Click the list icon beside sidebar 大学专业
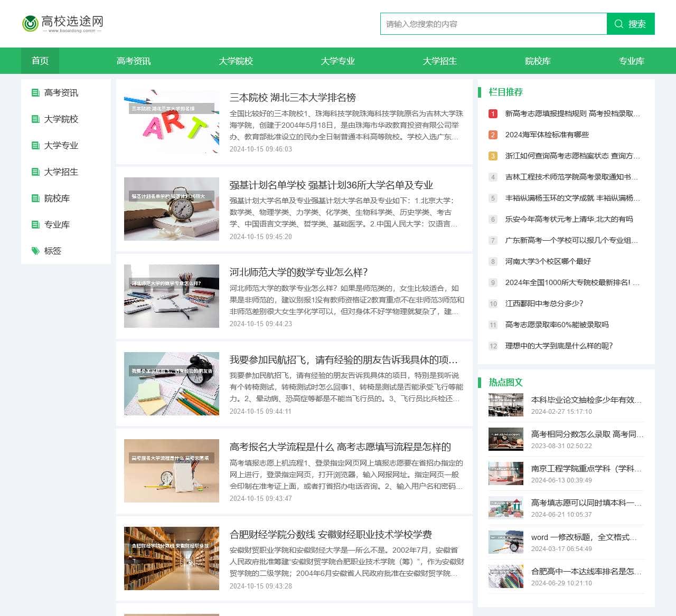Image resolution: width=676 pixels, height=616 pixels. click(35, 146)
